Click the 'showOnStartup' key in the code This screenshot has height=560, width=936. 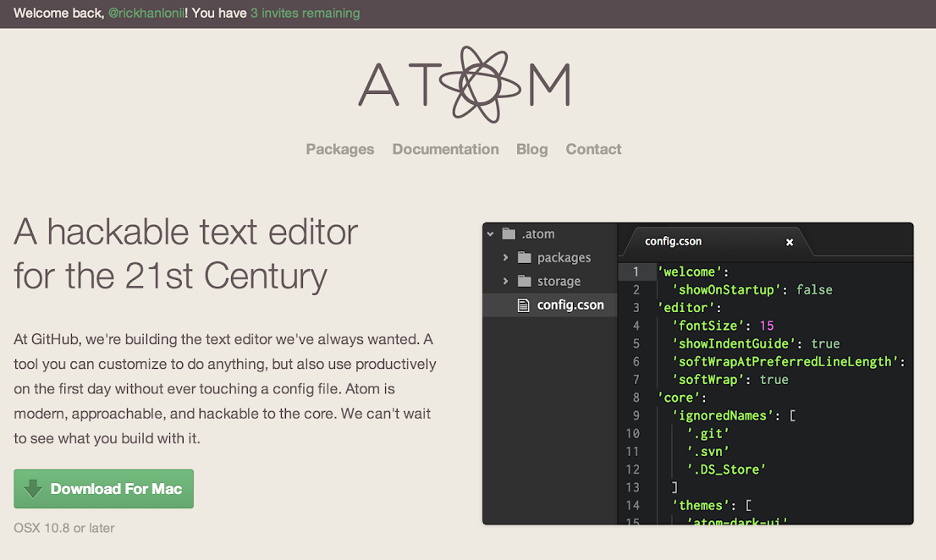[x=726, y=290]
